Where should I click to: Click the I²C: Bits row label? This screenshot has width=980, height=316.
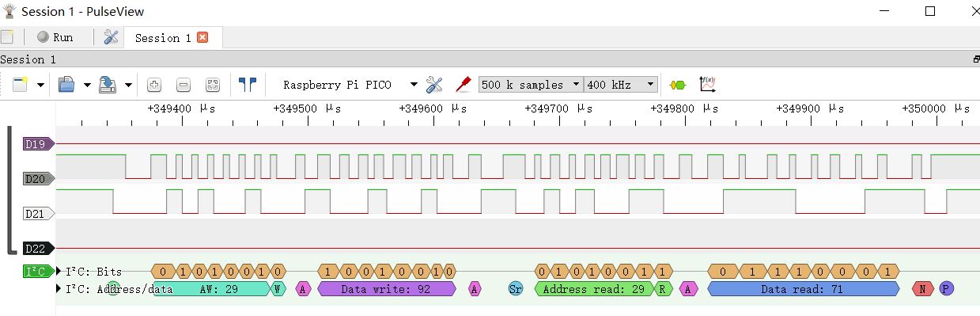[93, 272]
